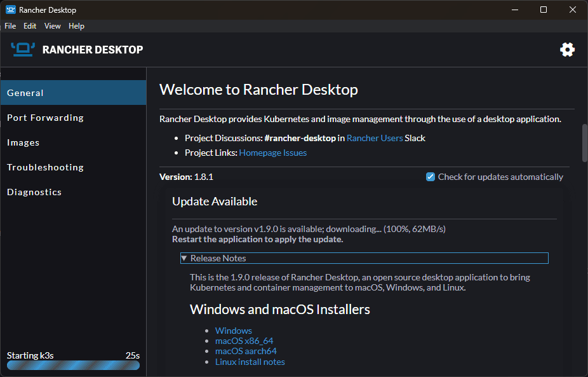This screenshot has height=377, width=588.
Task: Click the Starting k3s progress bar
Action: (72, 365)
